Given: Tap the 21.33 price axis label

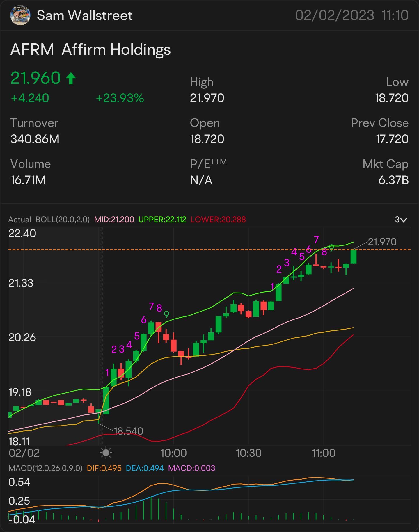Looking at the screenshot, I should click(21, 283).
